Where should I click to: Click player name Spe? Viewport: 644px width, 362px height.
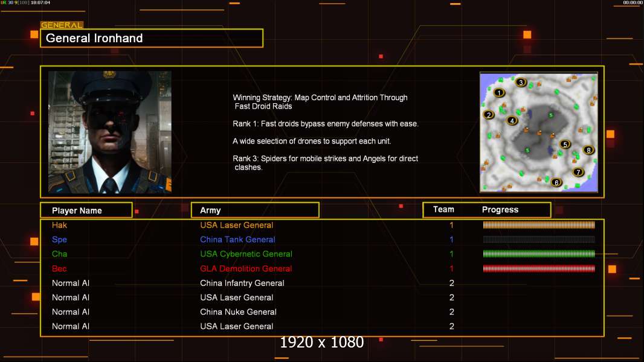point(60,240)
